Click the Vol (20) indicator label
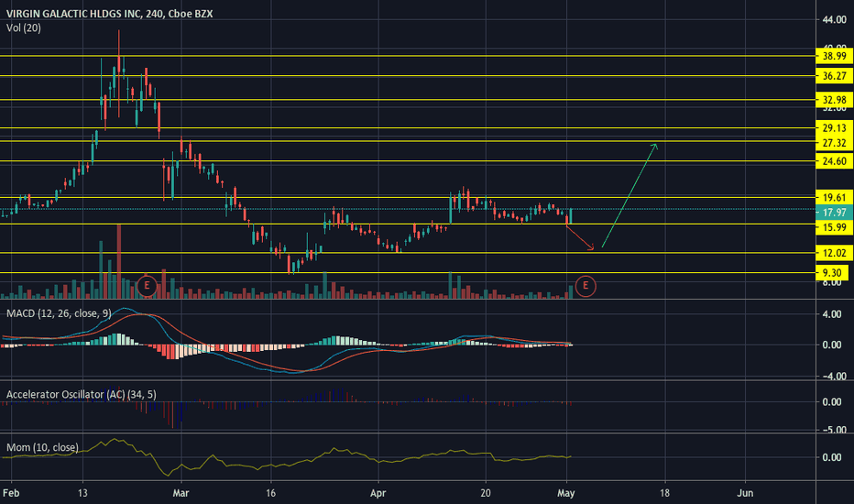This screenshot has height=504, width=854. pyautogui.click(x=24, y=27)
